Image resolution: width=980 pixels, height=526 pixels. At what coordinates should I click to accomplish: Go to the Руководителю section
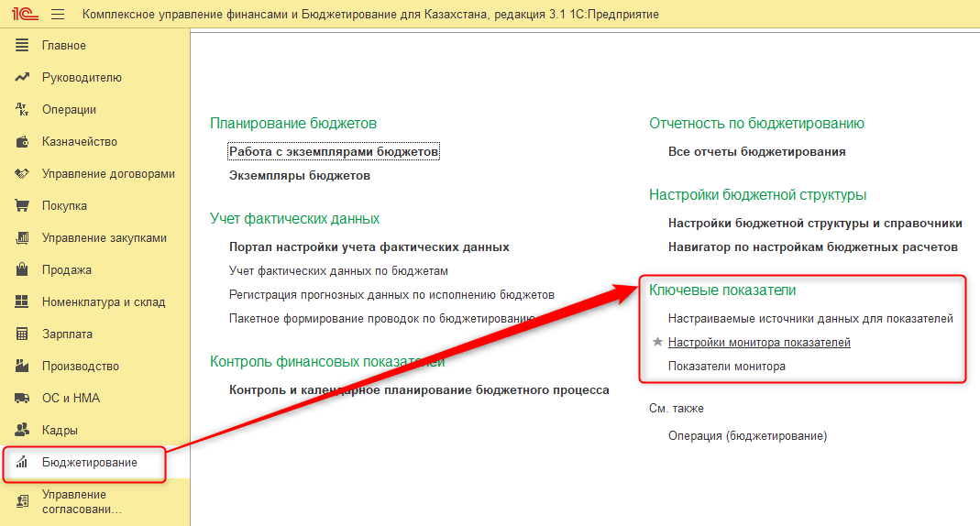coord(82,78)
